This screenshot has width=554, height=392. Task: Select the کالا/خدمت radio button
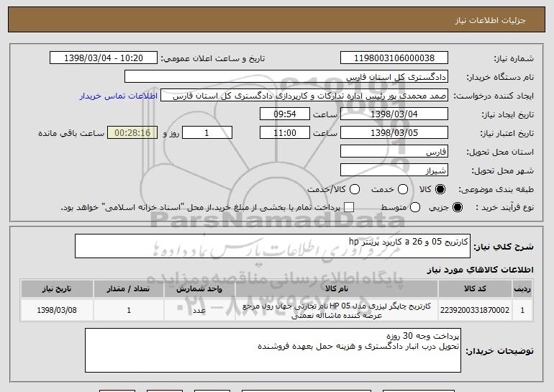click(x=355, y=189)
